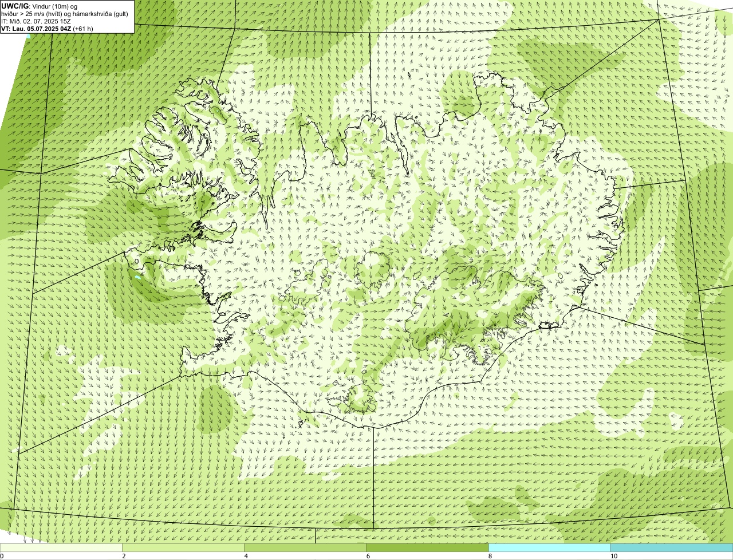This screenshot has width=733, height=560.
Task: Click the '6' label under the colour bar
Action: pos(368,556)
